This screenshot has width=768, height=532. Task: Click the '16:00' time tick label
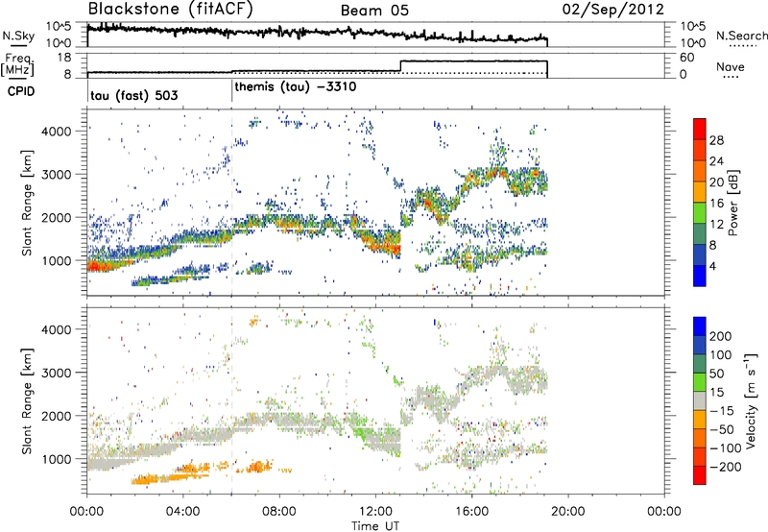(471, 512)
